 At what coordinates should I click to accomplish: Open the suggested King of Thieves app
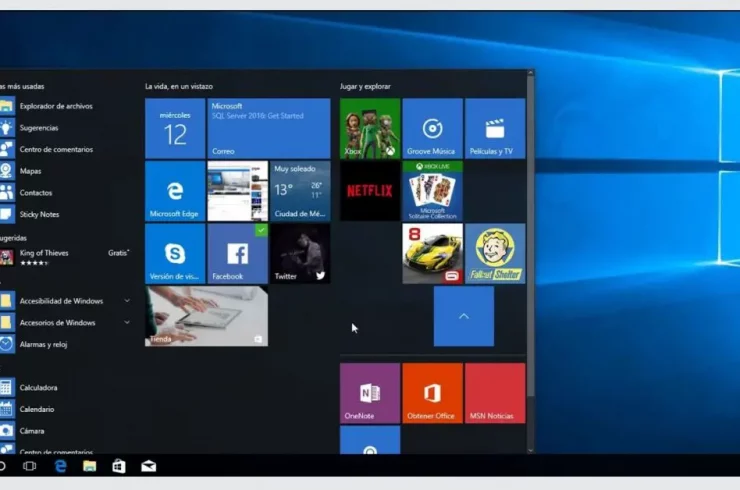tap(65, 257)
